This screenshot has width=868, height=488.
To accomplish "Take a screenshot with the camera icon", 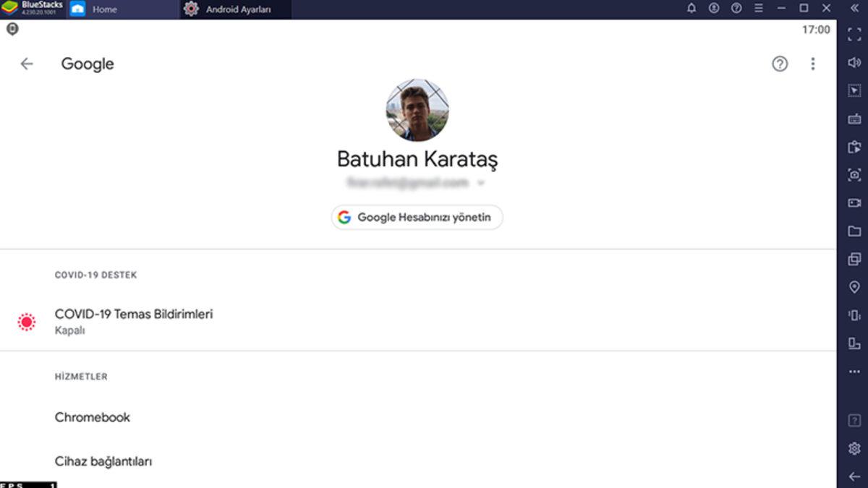I will point(854,175).
